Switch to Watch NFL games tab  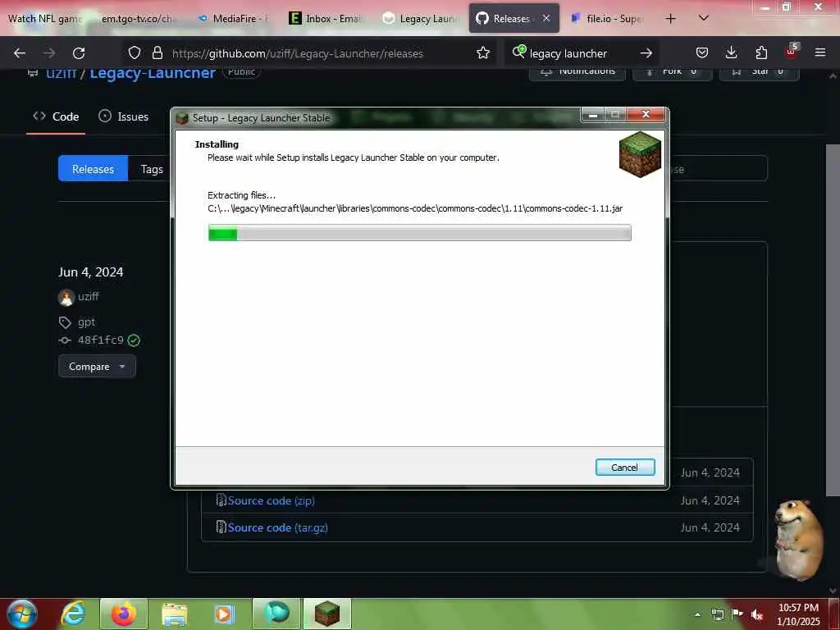[44, 19]
